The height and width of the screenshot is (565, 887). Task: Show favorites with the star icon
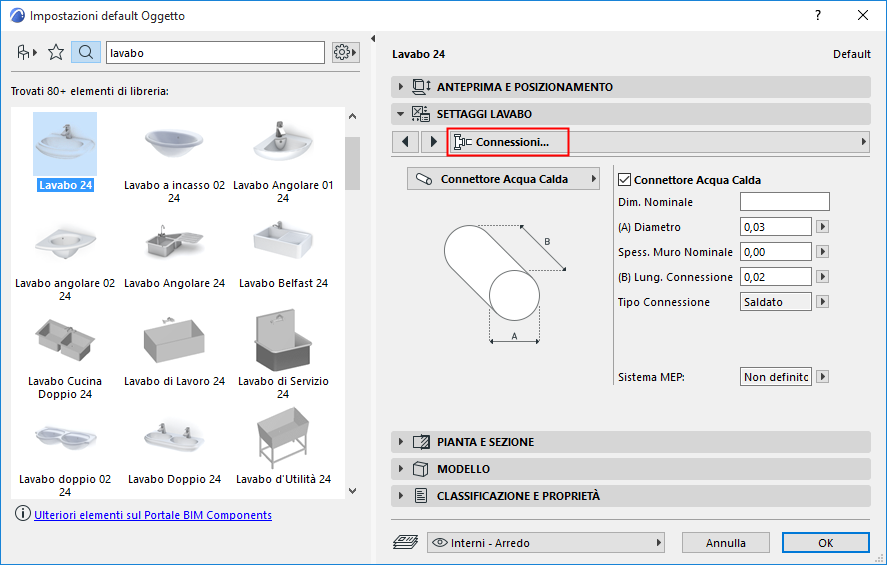(56, 53)
